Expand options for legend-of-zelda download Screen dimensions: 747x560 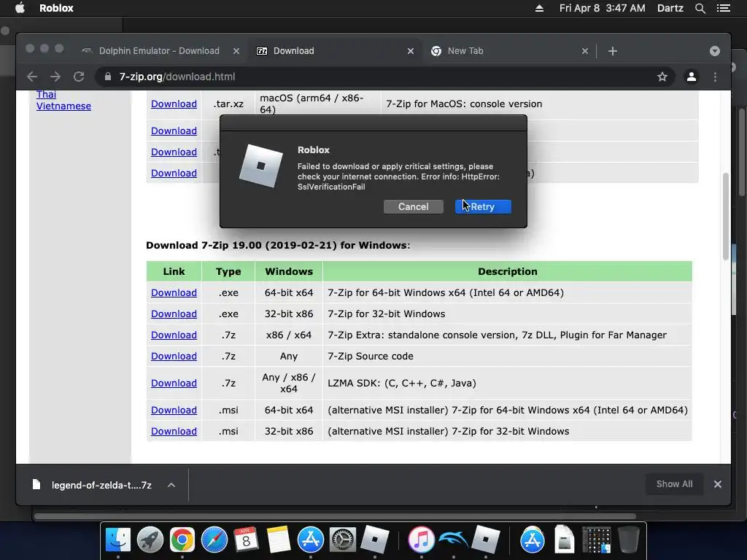pyautogui.click(x=171, y=485)
